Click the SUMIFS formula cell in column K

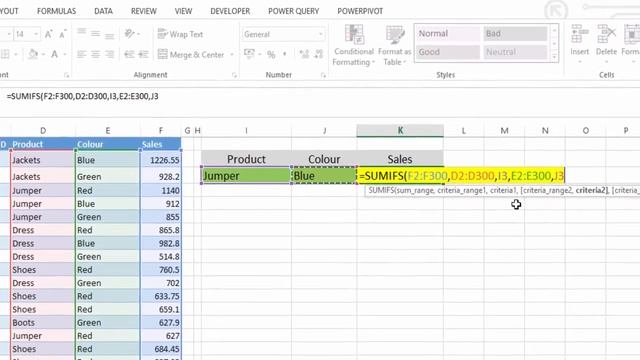tap(461, 176)
